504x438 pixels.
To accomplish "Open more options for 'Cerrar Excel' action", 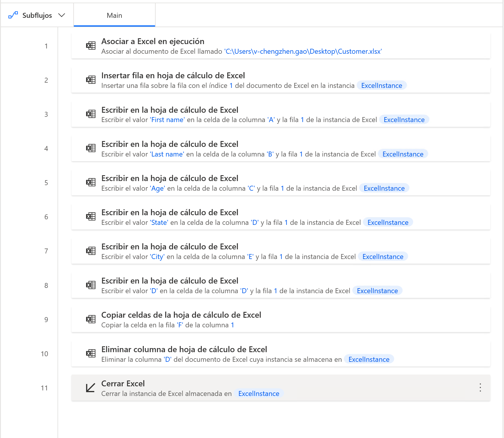I will (480, 387).
